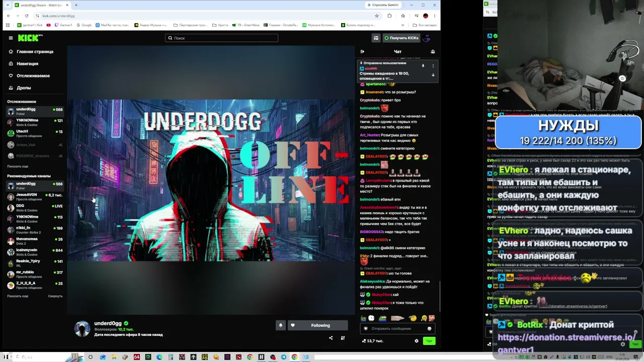Select YNKNOWme under followed channels

[x=35, y=122]
